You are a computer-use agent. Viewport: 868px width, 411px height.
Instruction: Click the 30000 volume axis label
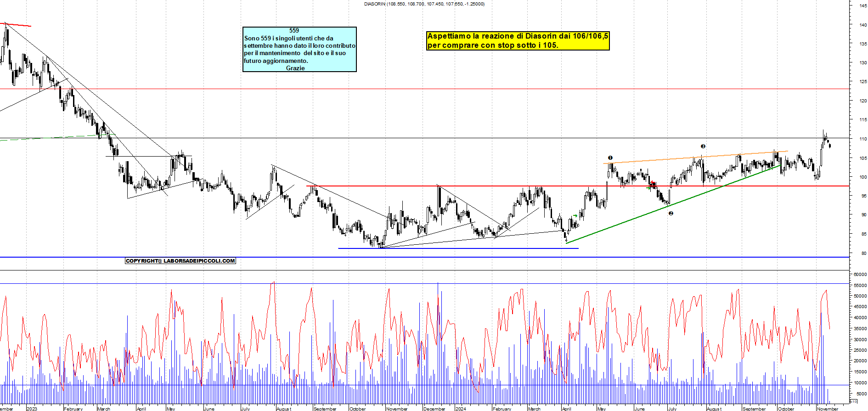[x=860, y=340]
